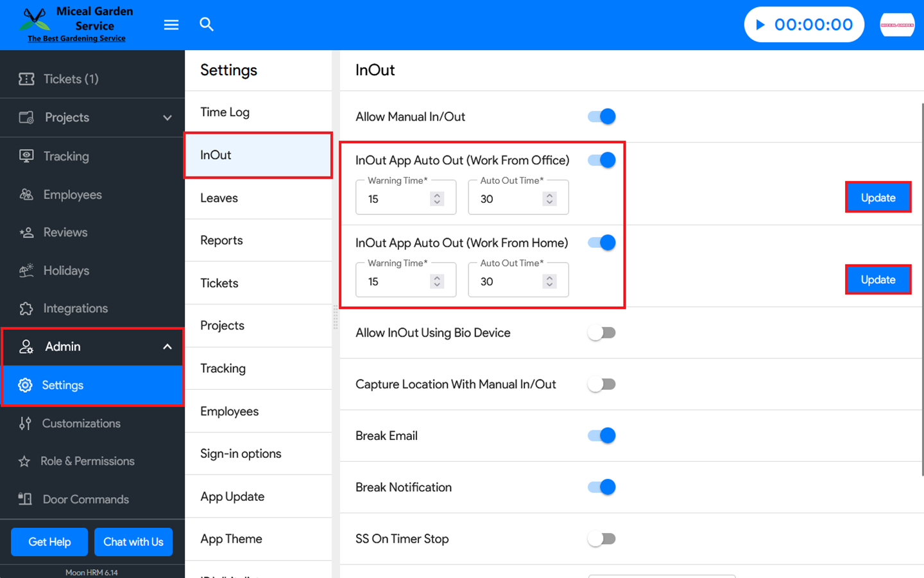Enable SS On Timer Stop toggle
The width and height of the screenshot is (924, 578).
(602, 539)
